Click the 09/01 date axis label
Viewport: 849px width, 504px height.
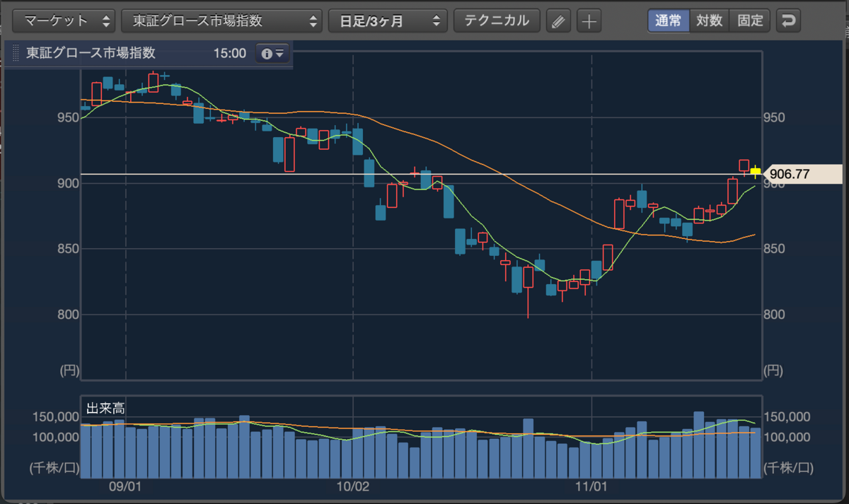coord(126,487)
